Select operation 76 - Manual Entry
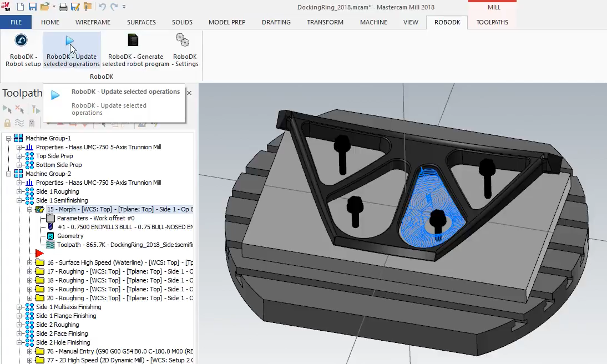This screenshot has height=364, width=607. coord(120,352)
